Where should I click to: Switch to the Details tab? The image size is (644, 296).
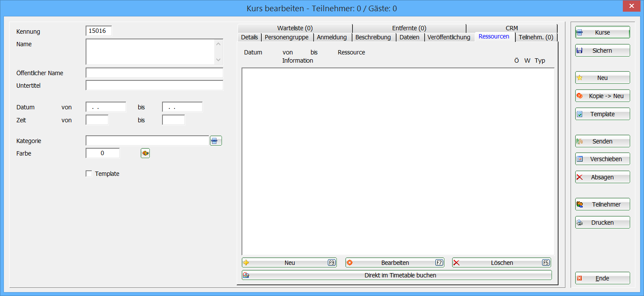(x=249, y=37)
